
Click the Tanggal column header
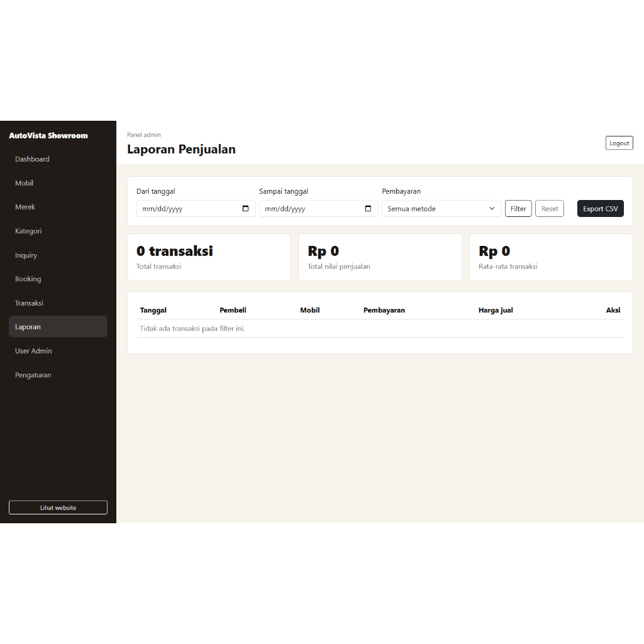(153, 310)
